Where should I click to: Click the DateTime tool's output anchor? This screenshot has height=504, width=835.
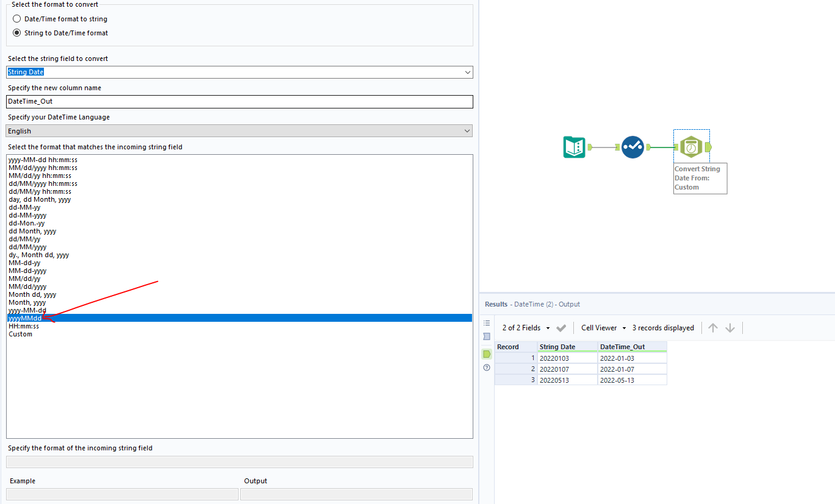(708, 147)
